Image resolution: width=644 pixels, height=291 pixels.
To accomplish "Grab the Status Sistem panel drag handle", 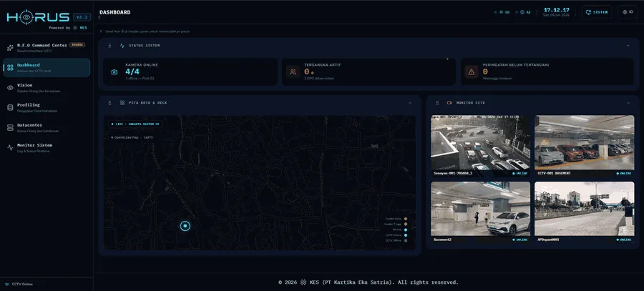I will click(x=109, y=46).
